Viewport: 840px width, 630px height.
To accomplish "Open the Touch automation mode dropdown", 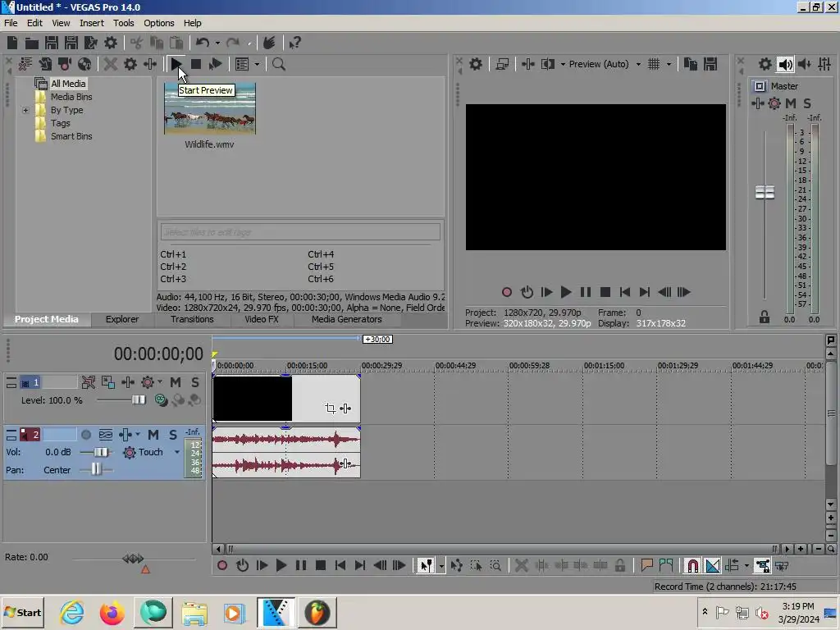I will click(x=177, y=452).
